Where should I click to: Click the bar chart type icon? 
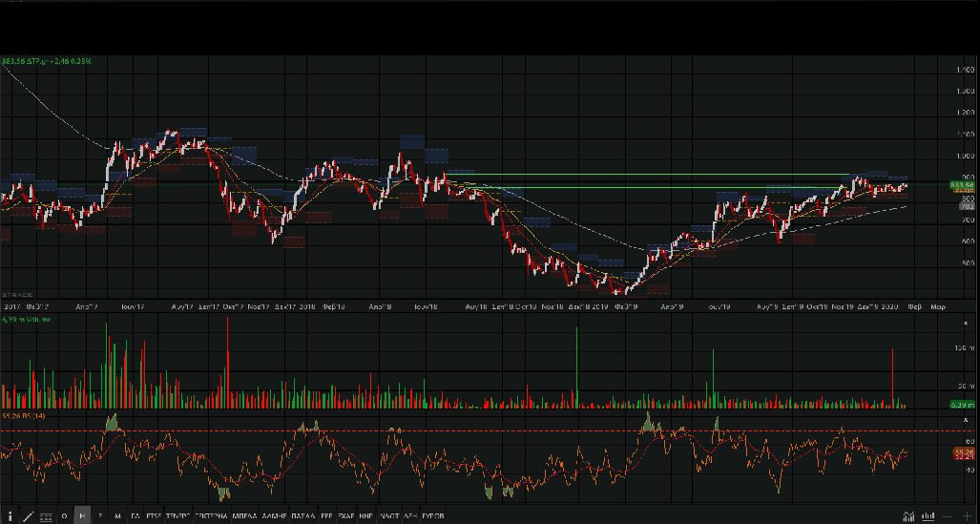tap(926, 515)
